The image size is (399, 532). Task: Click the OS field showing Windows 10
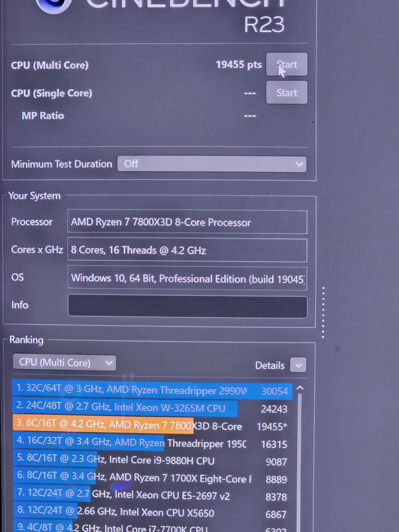pyautogui.click(x=188, y=279)
